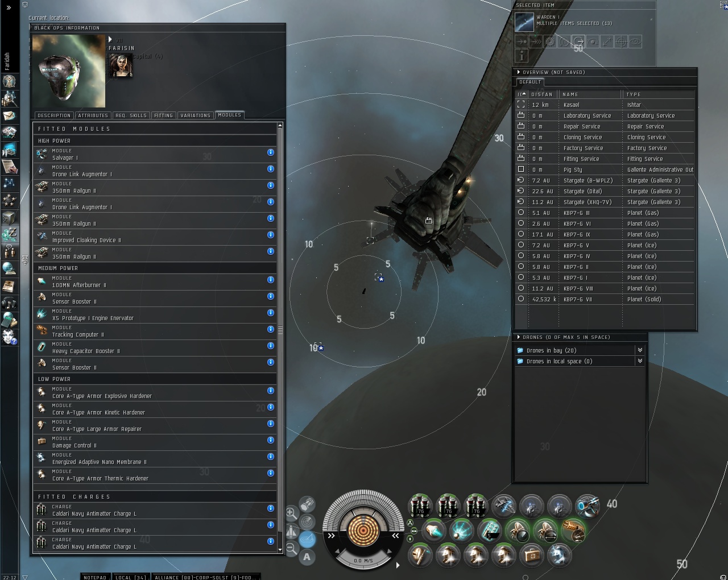
Task: Show info for Tracking Computer II
Action: [271, 329]
